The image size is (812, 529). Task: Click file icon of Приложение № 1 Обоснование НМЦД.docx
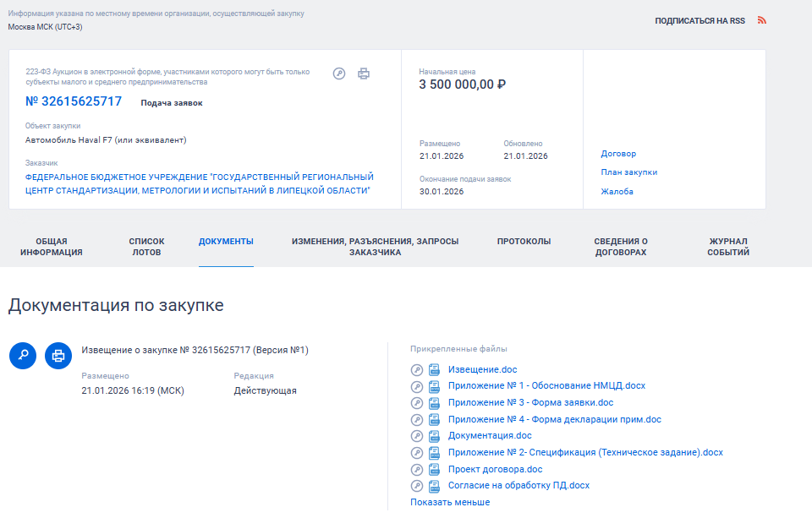pyautogui.click(x=434, y=386)
